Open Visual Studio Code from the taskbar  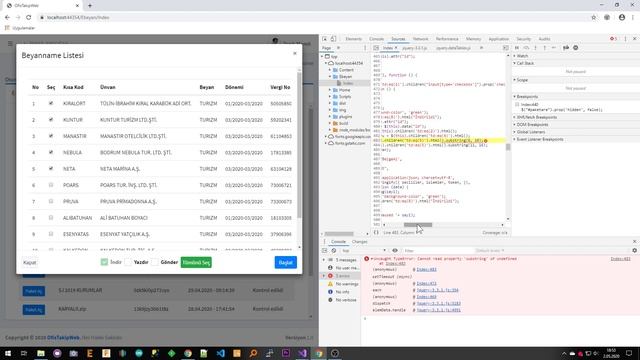[220, 353]
